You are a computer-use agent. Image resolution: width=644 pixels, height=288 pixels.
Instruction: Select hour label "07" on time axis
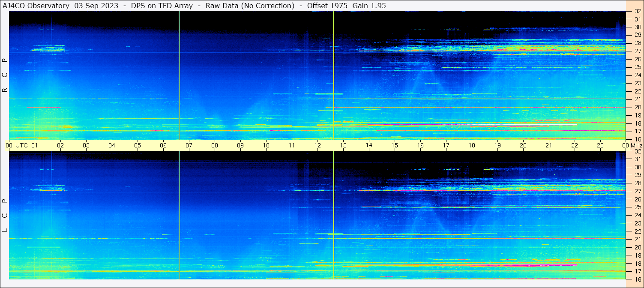pos(189,145)
